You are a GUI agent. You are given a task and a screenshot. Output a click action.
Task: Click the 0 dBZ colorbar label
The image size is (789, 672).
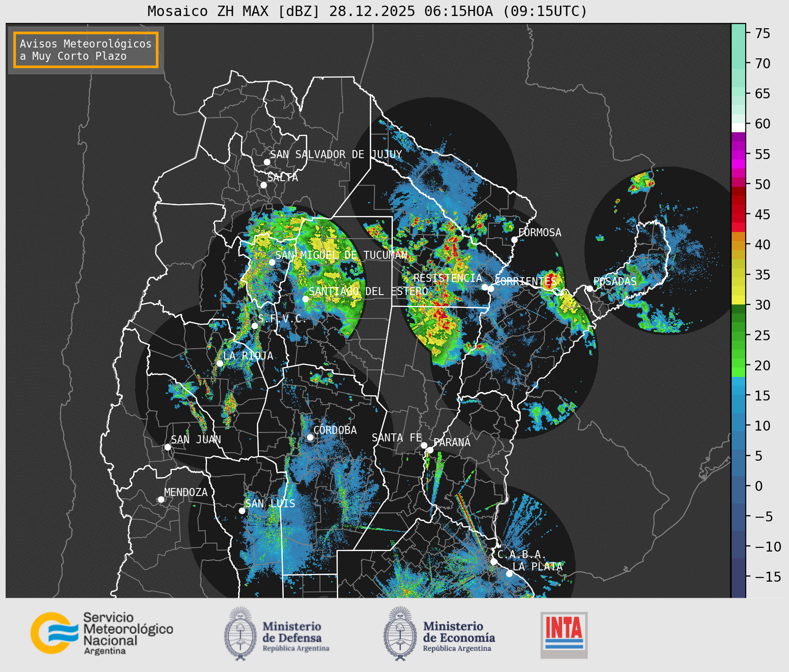point(758,486)
